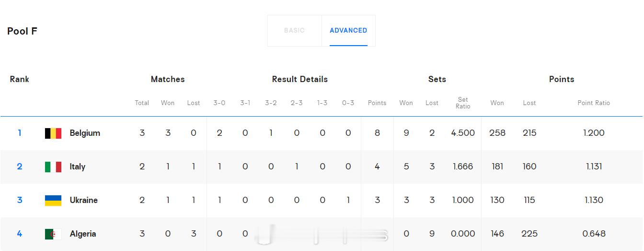Click the Set Ratio column header
The image size is (644, 251).
(x=463, y=103)
